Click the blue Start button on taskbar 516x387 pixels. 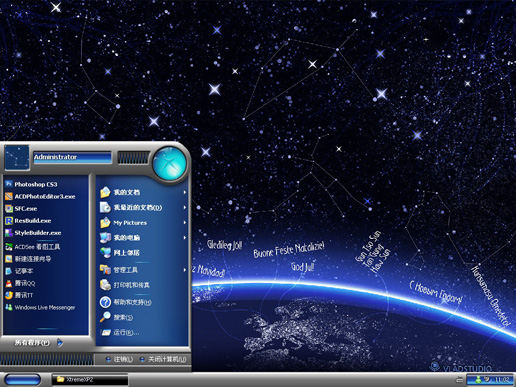pyautogui.click(x=23, y=379)
